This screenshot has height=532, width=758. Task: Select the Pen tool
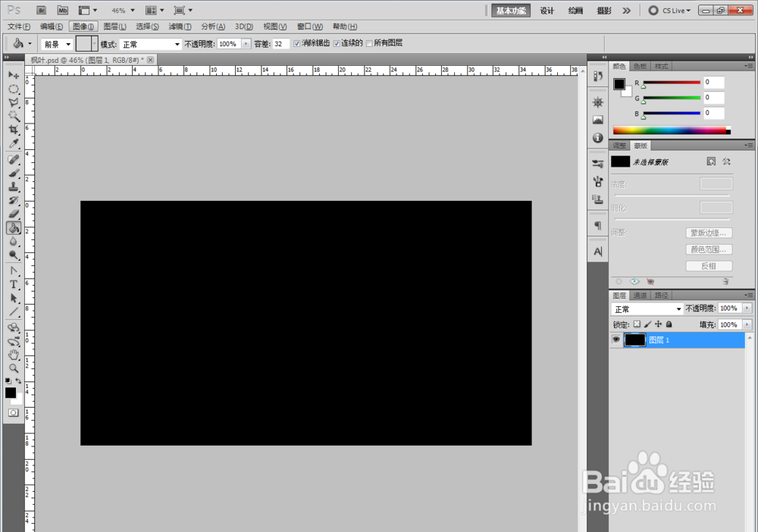pyautogui.click(x=14, y=271)
